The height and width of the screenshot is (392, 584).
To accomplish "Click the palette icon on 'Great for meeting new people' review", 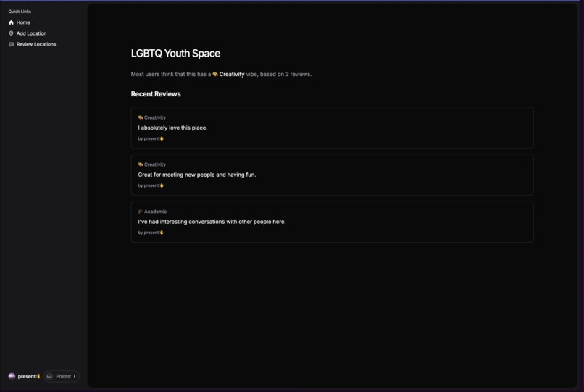I will pyautogui.click(x=141, y=164).
